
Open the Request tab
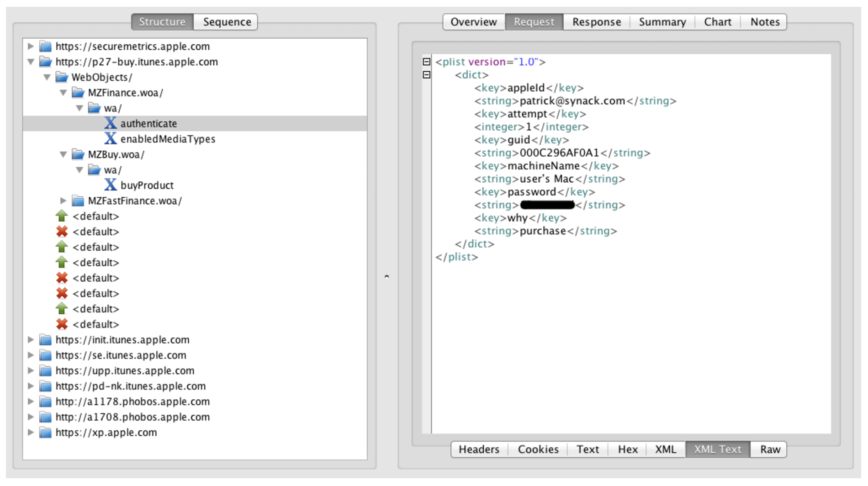[x=534, y=22]
